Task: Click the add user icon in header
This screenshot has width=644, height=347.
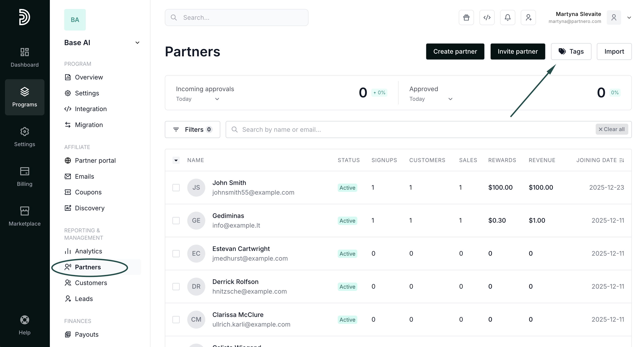Action: (528, 18)
